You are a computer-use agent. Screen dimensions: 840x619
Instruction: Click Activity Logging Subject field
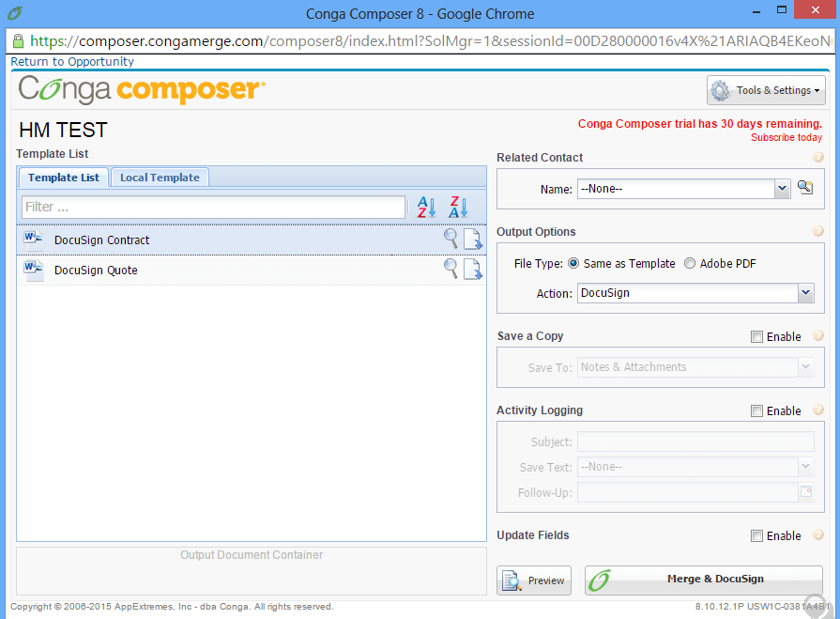click(695, 442)
